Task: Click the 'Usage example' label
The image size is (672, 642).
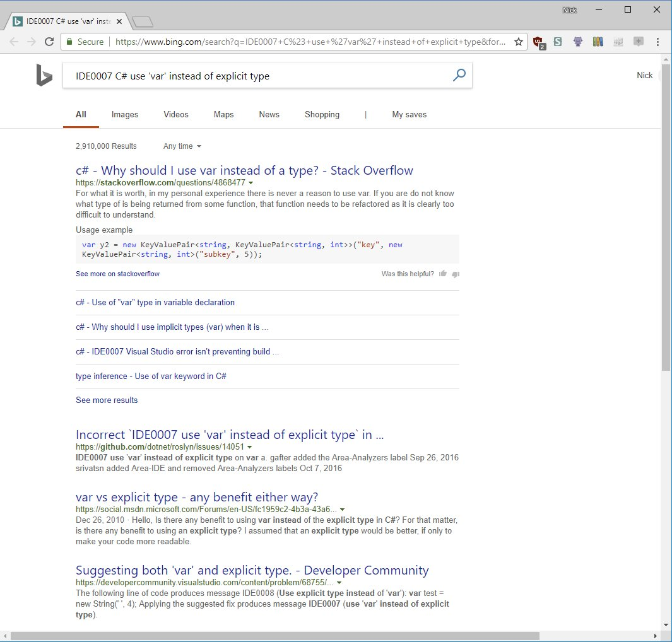Action: [104, 230]
